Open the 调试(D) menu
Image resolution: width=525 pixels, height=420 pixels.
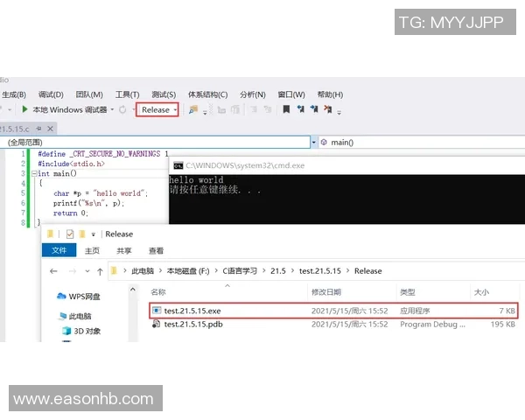(51, 94)
